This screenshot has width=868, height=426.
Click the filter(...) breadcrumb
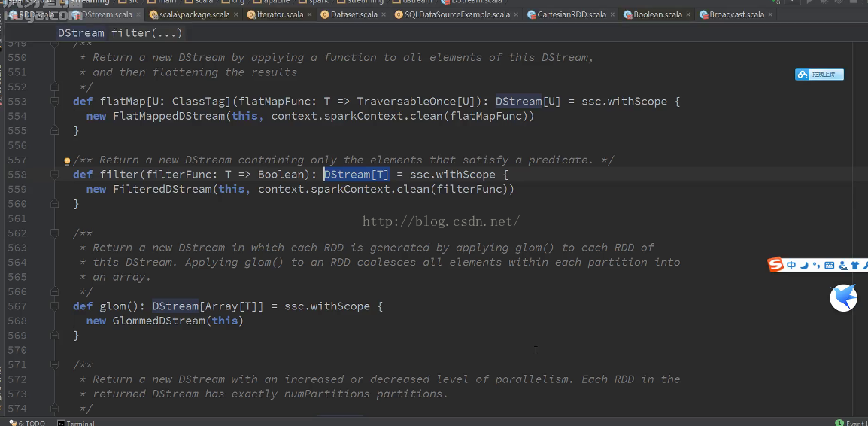tap(147, 33)
